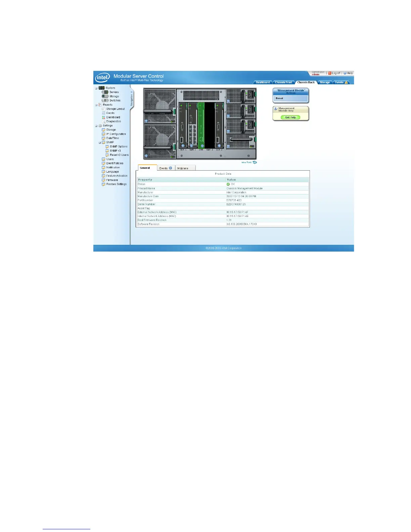Collapse the SNMP tree node
Screen dimensions: 411x532
[100, 142]
